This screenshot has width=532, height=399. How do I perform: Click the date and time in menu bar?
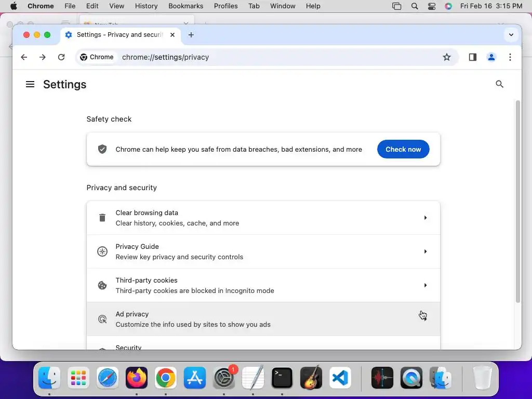click(491, 6)
